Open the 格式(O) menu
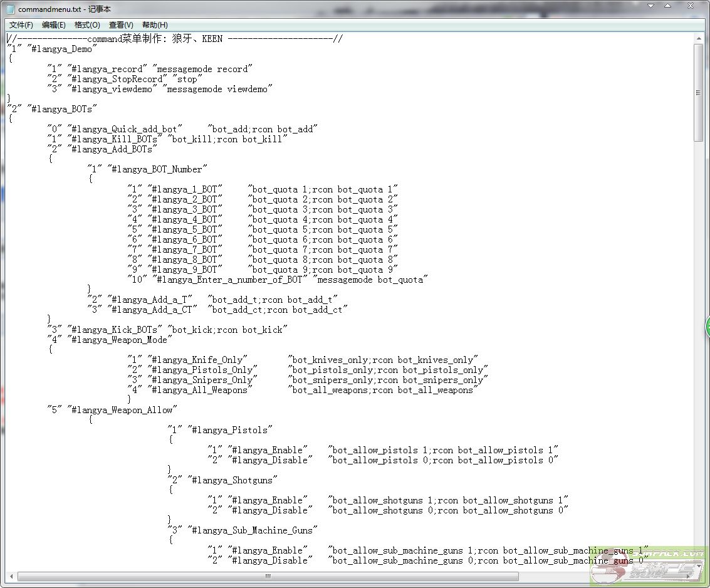This screenshot has height=588, width=710. coord(86,25)
